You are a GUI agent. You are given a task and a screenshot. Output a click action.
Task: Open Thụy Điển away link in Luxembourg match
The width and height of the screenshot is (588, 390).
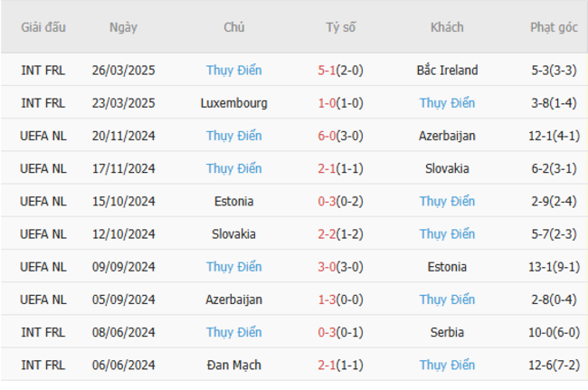tap(447, 103)
